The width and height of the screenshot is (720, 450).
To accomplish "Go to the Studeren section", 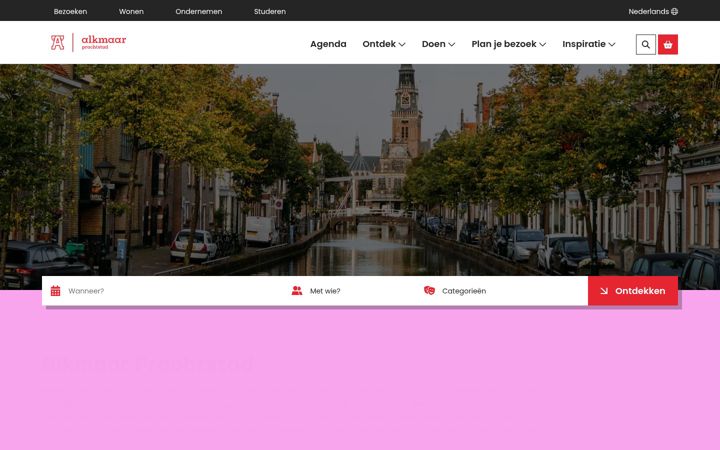I will 270,11.
